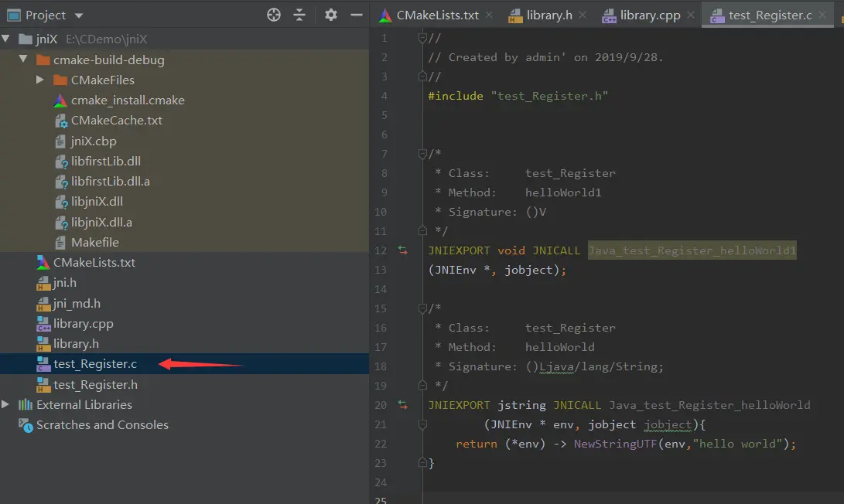This screenshot has height=504, width=844.
Task: Click the Scratches and Consoles icon
Action: (26, 425)
